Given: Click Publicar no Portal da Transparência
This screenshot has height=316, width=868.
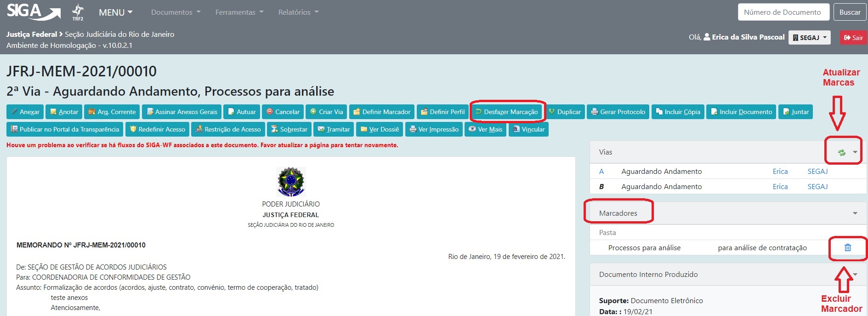Looking at the screenshot, I should pyautogui.click(x=65, y=129).
